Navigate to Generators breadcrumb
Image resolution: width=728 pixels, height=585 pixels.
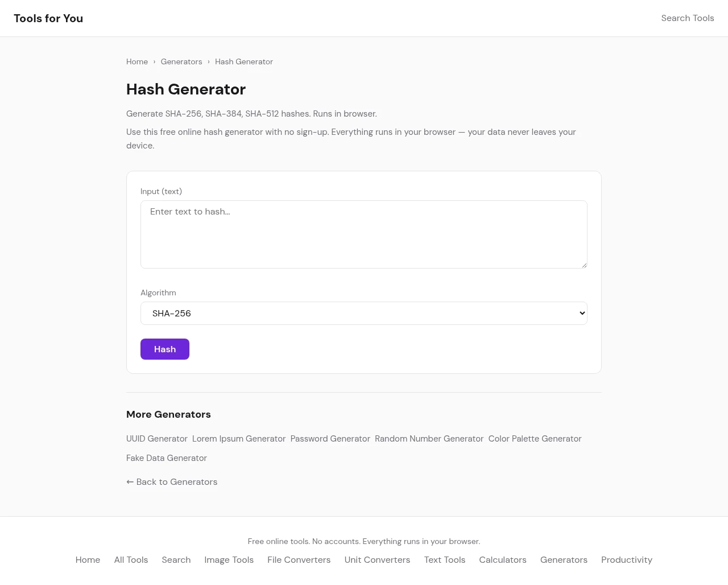tap(181, 61)
